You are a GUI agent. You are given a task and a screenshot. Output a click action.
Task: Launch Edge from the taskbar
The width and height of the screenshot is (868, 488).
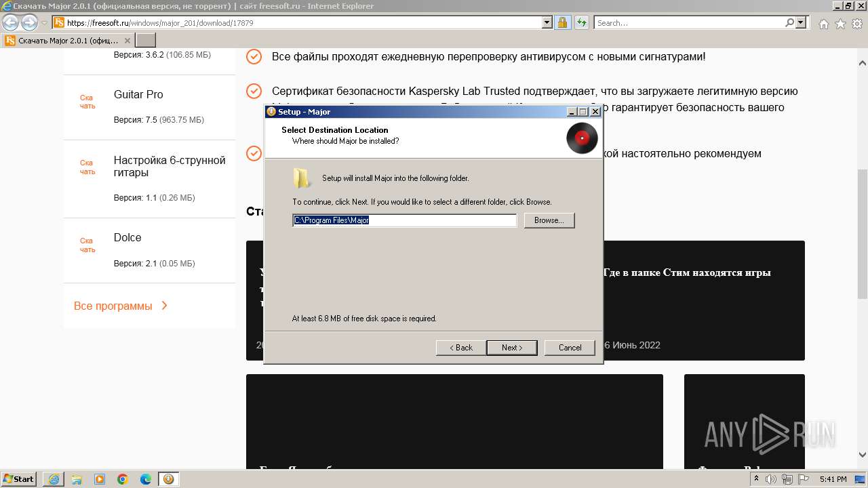(x=146, y=479)
